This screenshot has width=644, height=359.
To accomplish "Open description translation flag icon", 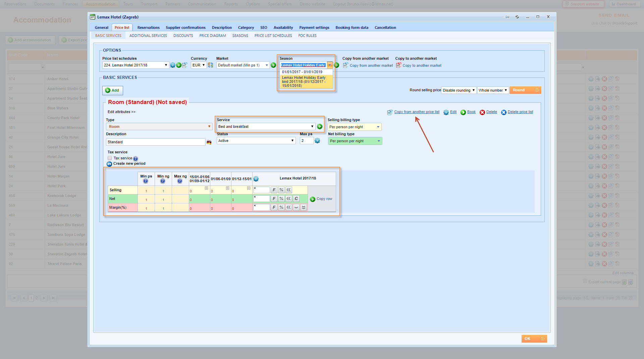I will (209, 142).
